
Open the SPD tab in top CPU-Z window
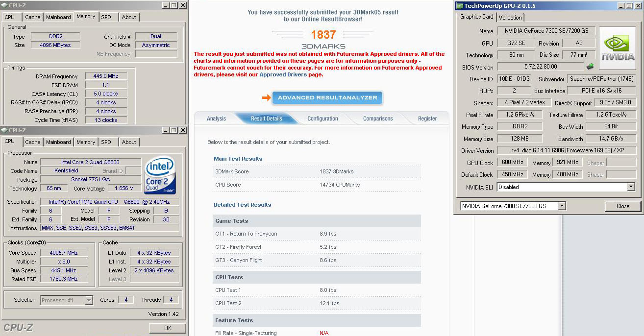click(106, 17)
